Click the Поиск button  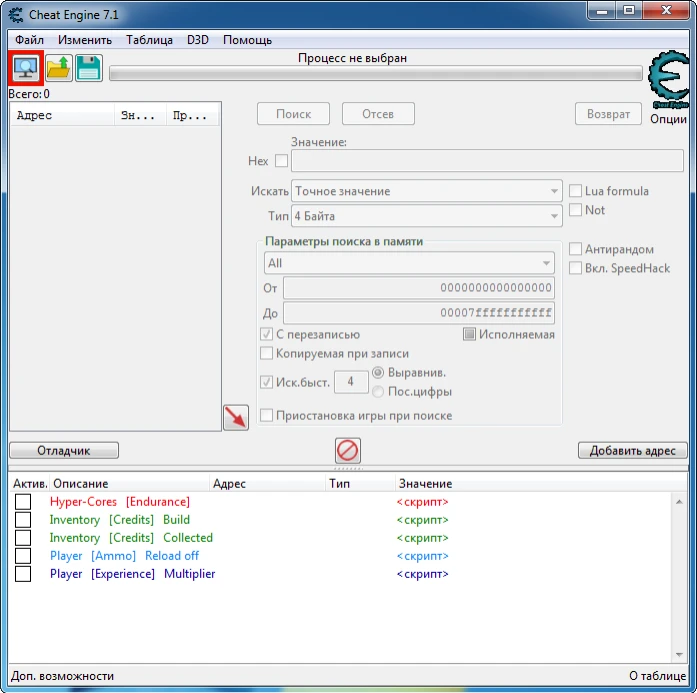293,114
